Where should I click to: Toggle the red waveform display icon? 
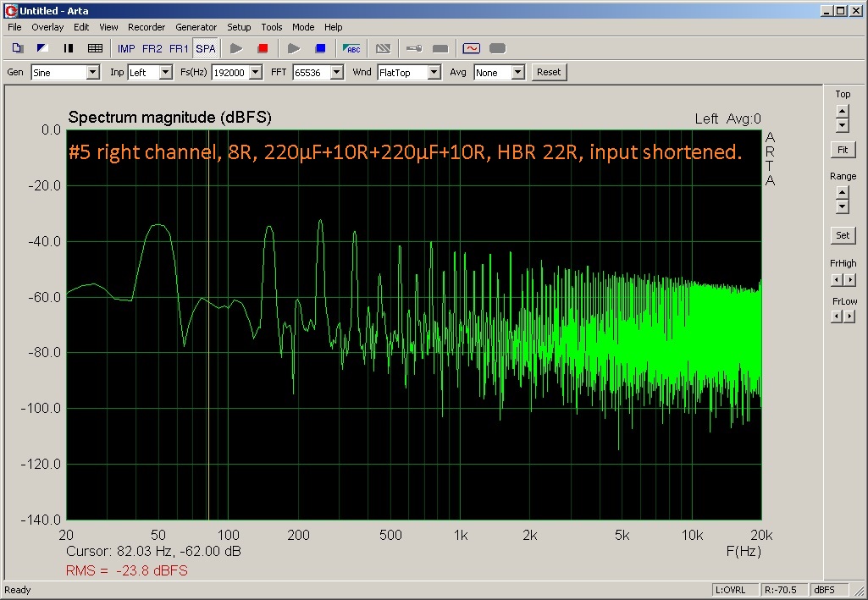click(471, 49)
